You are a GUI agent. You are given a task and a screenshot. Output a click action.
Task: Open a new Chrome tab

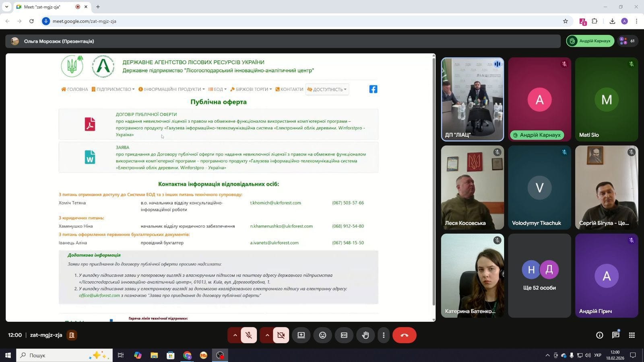tap(98, 7)
